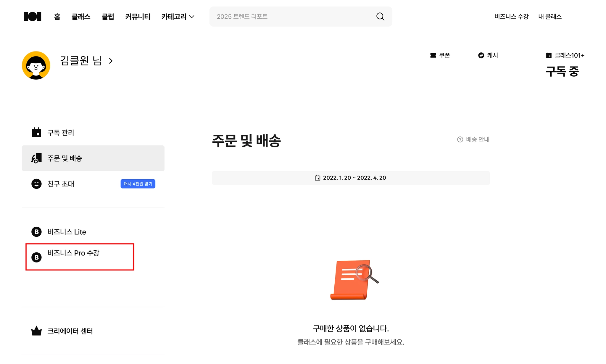Click the coupon ticket icon
The width and height of the screenshot is (606, 364).
(433, 55)
